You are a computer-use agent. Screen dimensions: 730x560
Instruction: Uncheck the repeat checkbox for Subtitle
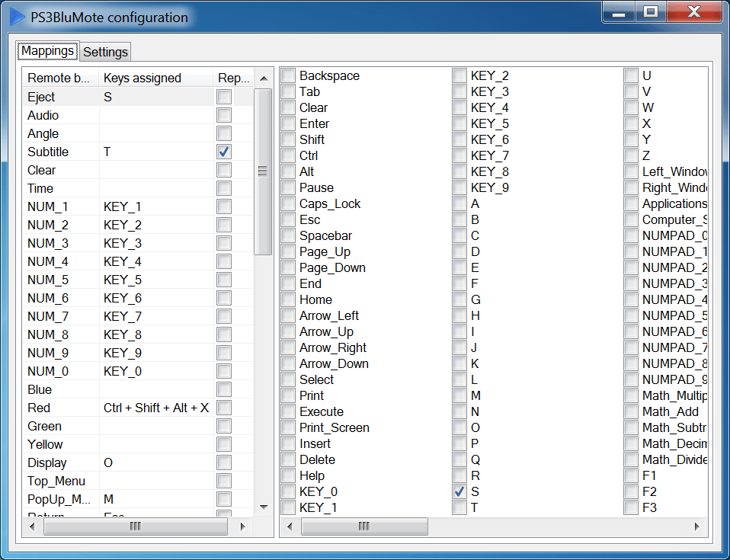[x=224, y=152]
